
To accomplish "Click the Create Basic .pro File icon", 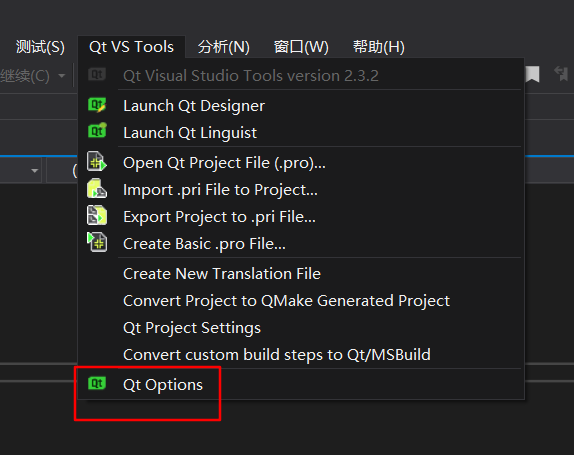I will point(97,242).
